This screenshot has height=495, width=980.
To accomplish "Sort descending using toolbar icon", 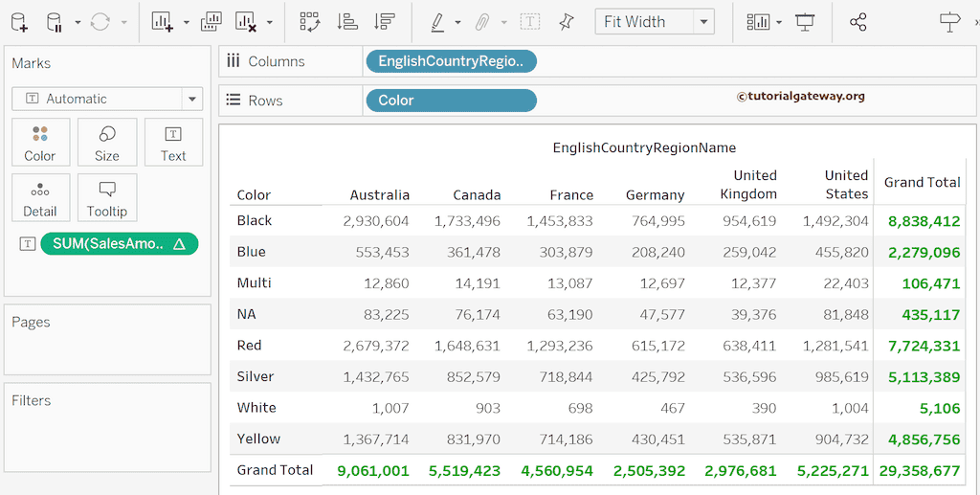I will 384,21.
